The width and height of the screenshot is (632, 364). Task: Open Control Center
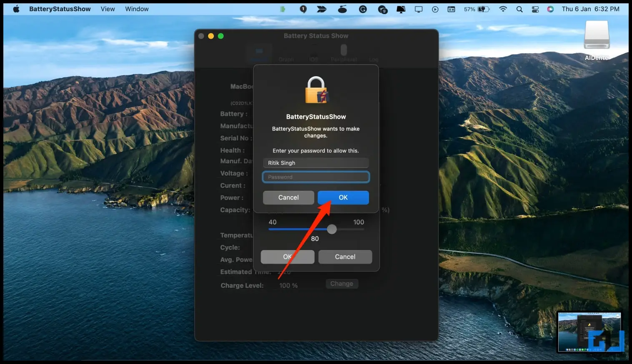(x=535, y=9)
